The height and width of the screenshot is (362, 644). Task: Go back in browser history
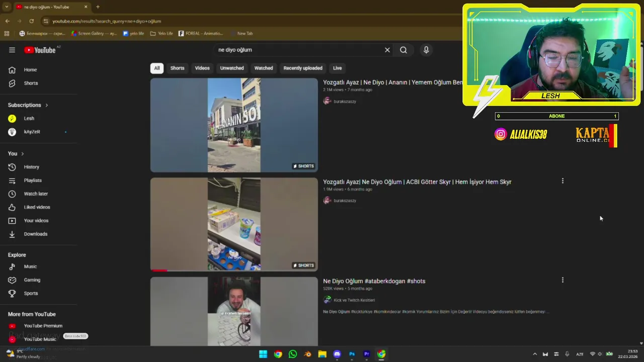tap(7, 21)
